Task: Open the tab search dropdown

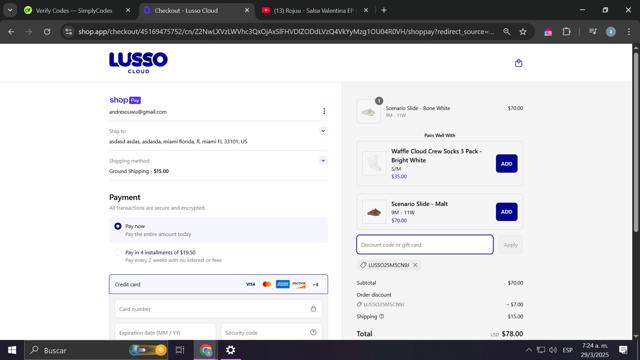Action: (x=10, y=10)
